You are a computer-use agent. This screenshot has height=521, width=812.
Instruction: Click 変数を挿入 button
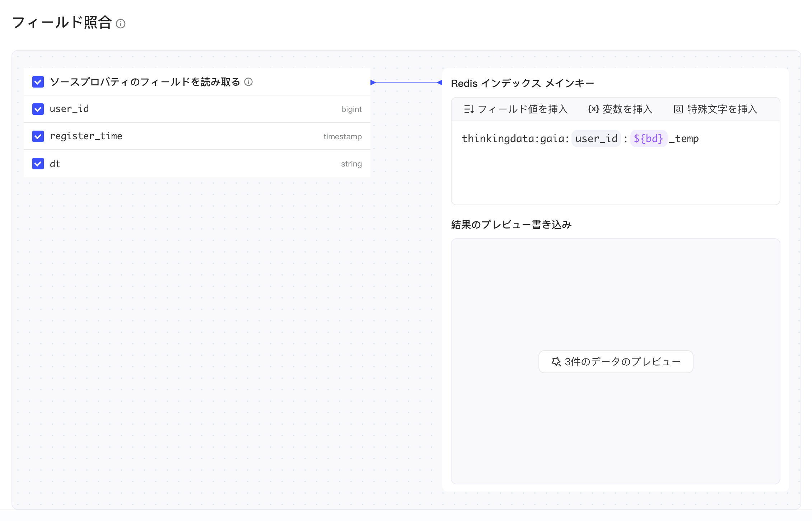620,109
